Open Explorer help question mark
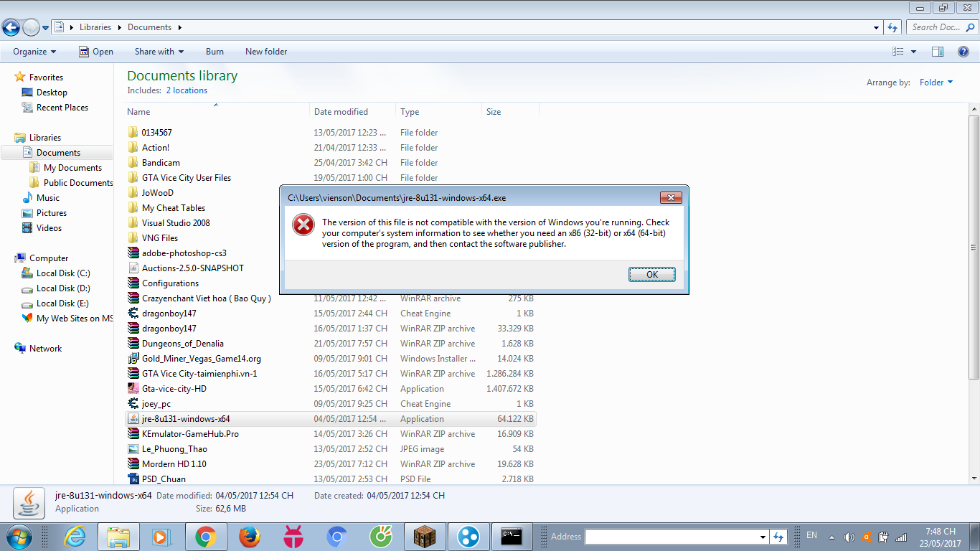Image resolution: width=980 pixels, height=551 pixels. [964, 52]
